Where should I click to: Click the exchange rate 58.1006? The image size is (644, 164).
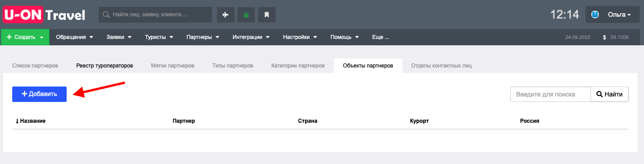(620, 37)
